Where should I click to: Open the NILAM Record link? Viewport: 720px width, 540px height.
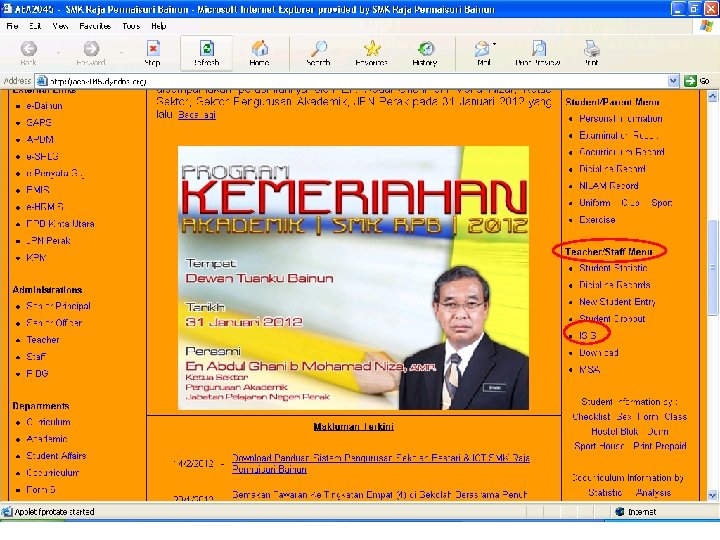coord(608,186)
